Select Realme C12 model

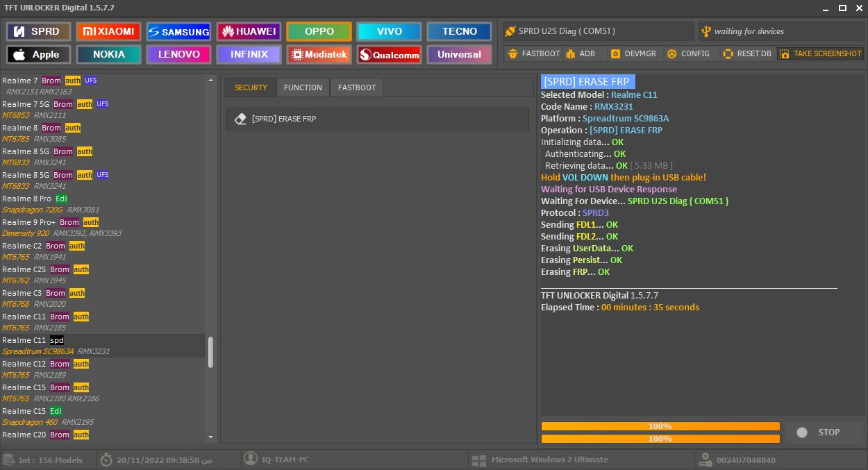[x=103, y=369]
